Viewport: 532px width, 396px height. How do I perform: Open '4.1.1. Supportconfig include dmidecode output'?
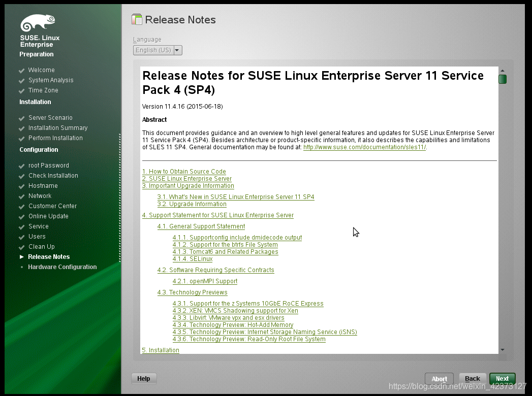[x=237, y=238]
